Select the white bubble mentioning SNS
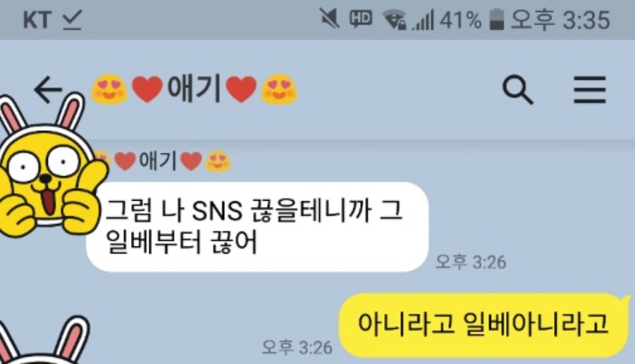 [257, 227]
